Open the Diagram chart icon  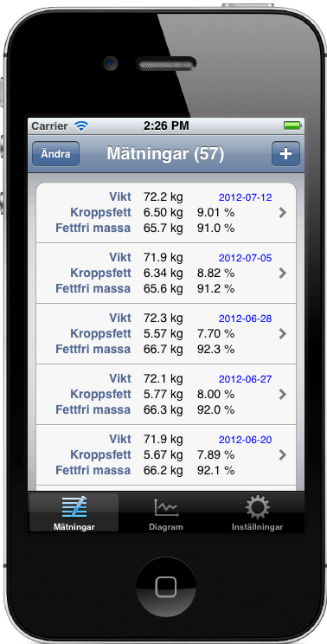(x=166, y=507)
